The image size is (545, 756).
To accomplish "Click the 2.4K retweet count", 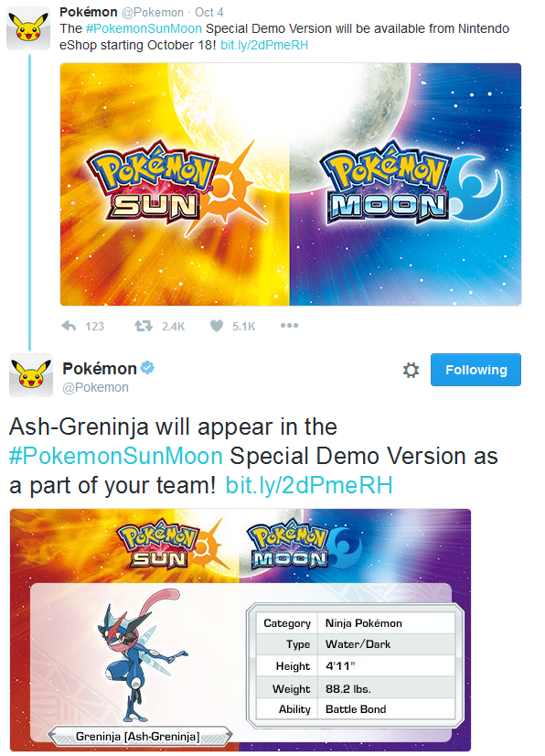I will (174, 327).
